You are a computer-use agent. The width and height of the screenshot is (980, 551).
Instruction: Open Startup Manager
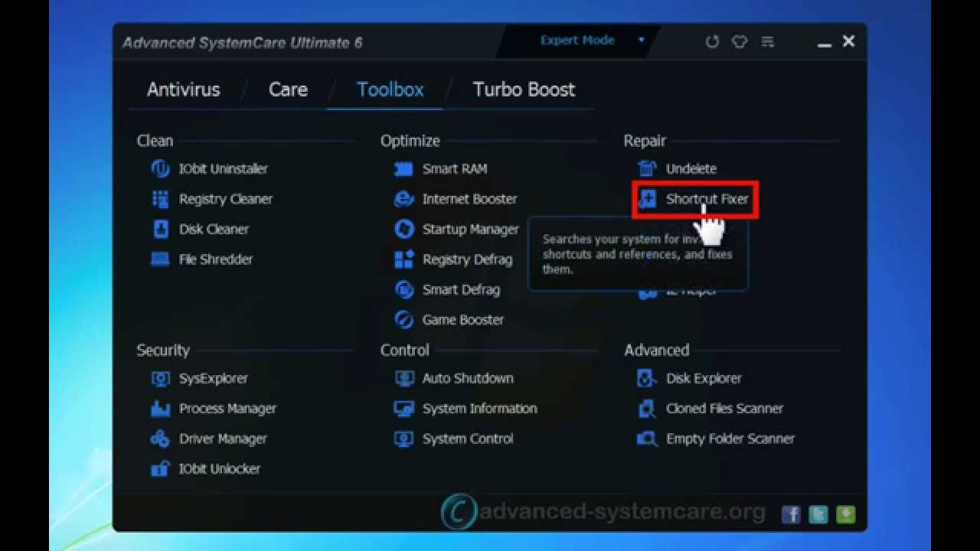click(456, 229)
